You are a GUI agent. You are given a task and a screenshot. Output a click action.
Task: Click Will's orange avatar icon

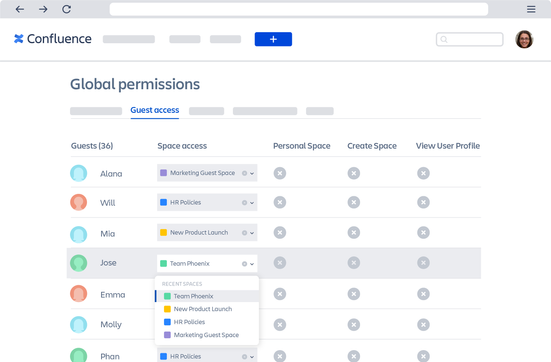tap(78, 202)
